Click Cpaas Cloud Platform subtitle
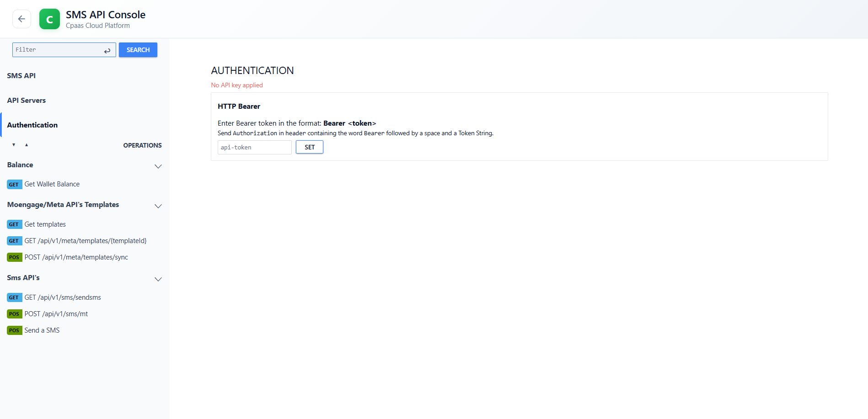The height and width of the screenshot is (419, 868). 98,26
